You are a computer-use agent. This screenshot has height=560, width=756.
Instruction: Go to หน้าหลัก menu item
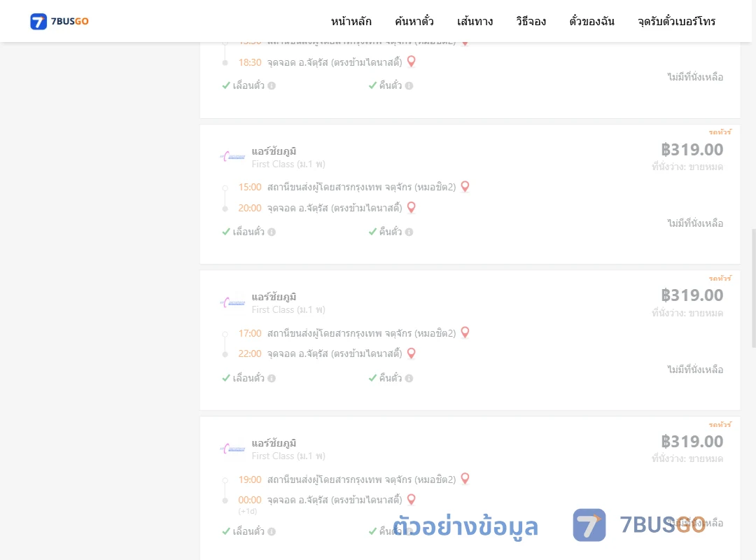coord(351,21)
